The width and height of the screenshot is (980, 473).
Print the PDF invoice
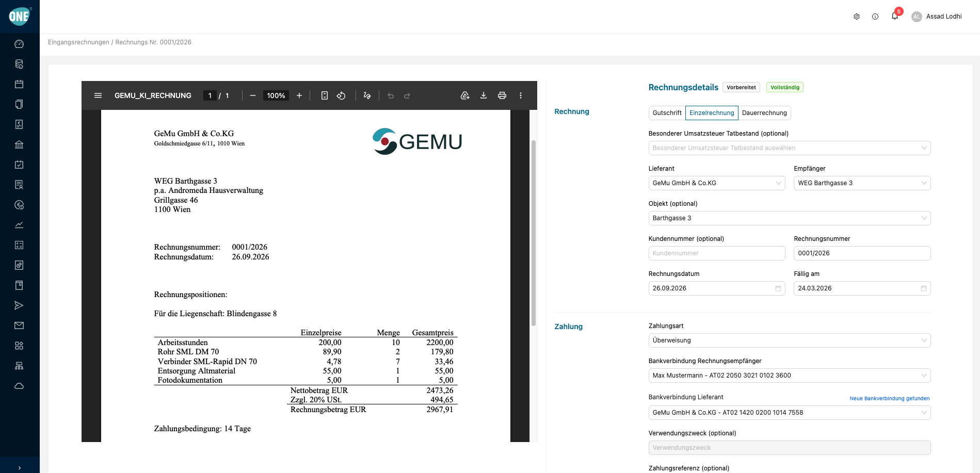[x=502, y=95]
